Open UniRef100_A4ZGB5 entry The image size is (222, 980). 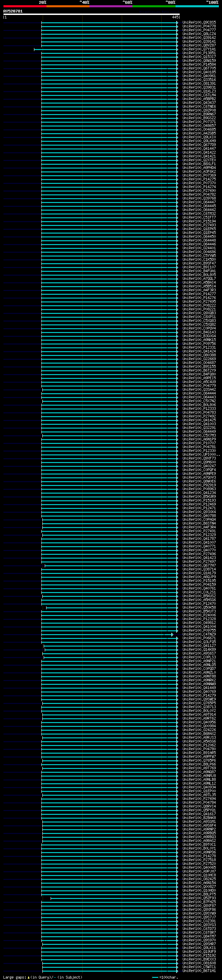click(x=199, y=133)
